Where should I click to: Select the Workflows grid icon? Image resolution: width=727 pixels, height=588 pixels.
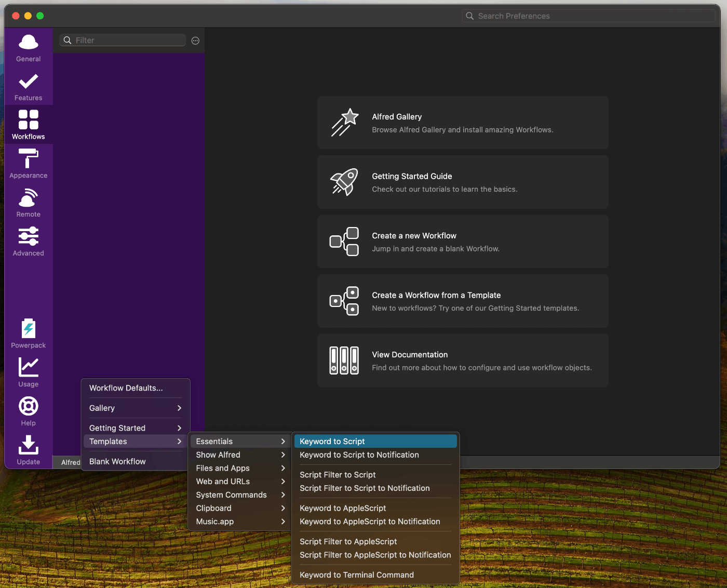pyautogui.click(x=29, y=119)
